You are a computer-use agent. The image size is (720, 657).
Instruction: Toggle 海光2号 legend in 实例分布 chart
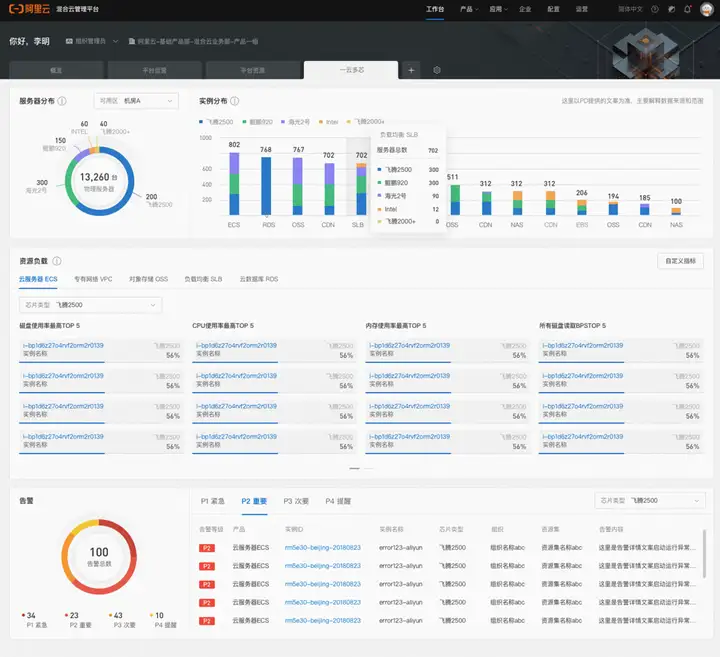point(296,122)
